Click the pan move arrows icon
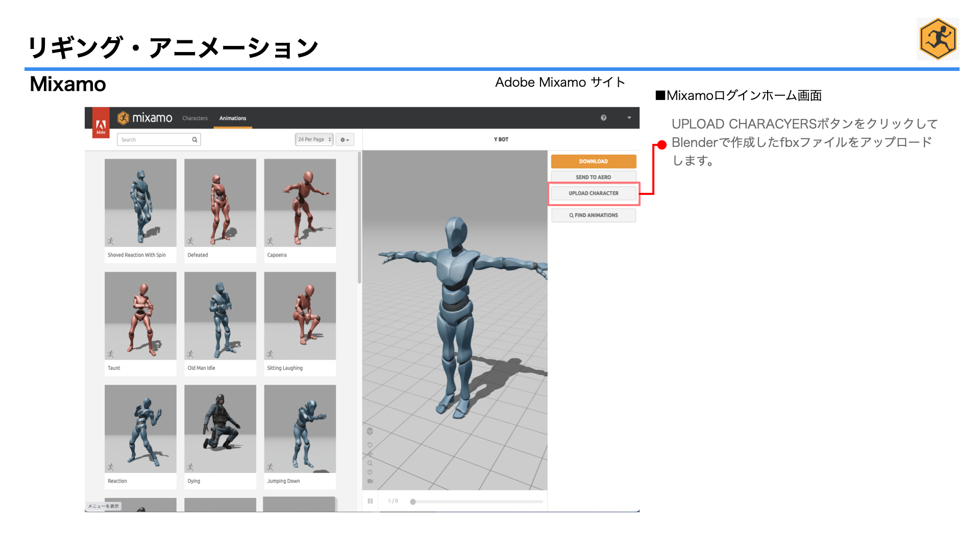Viewport: 980px width, 551px height. coord(370,454)
